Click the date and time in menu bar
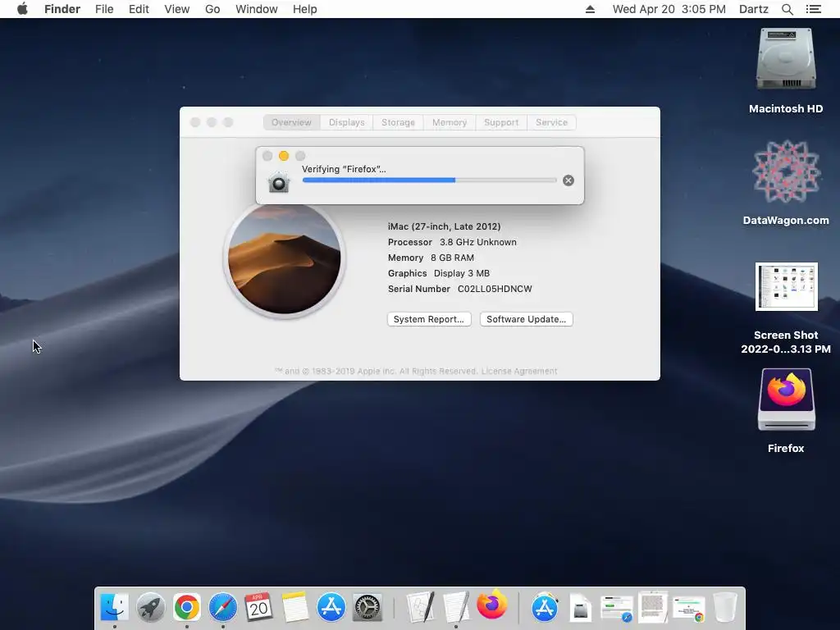The height and width of the screenshot is (630, 840). (x=669, y=9)
